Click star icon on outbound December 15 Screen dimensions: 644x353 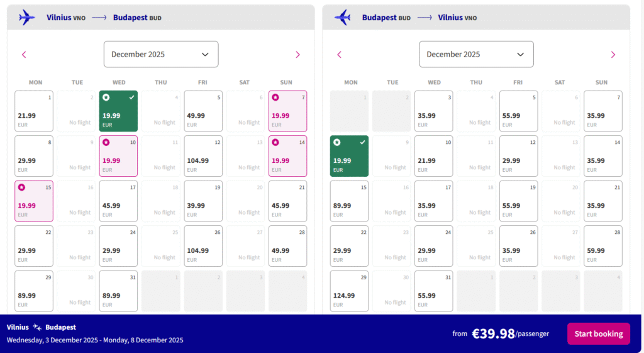click(x=21, y=188)
